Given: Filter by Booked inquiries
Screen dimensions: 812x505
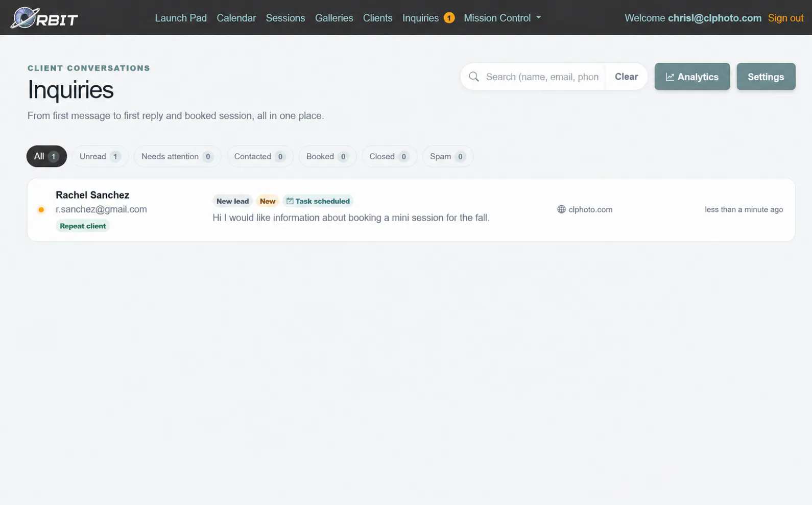Looking at the screenshot, I should point(327,156).
